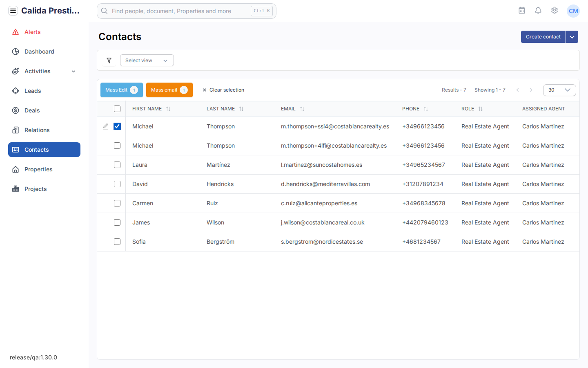
Task: Click the Create contact button
Action: (x=543, y=37)
